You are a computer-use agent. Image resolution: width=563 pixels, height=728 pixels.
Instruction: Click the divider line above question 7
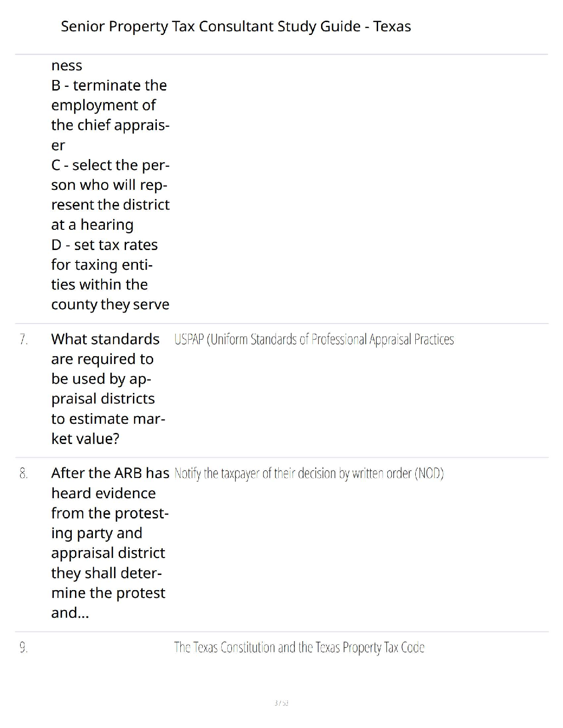click(x=281, y=324)
